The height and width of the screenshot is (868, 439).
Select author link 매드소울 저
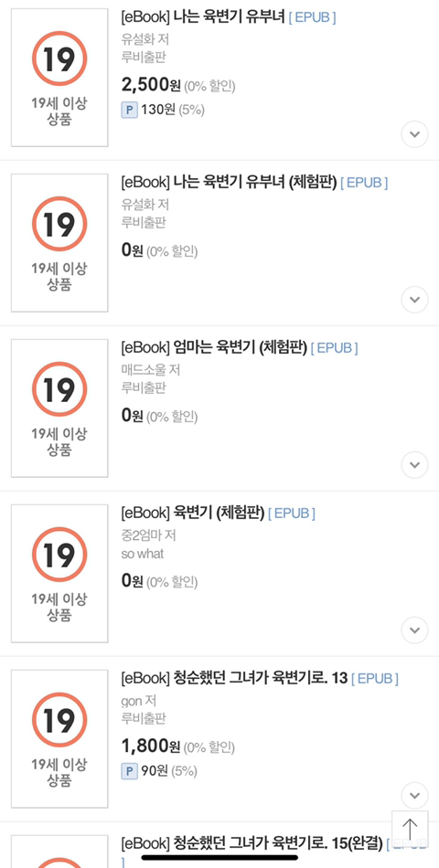[x=151, y=370]
